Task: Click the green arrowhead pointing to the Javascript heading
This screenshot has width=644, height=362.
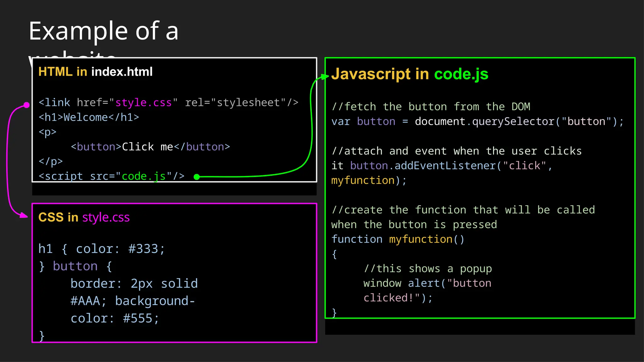Action: pos(325,77)
